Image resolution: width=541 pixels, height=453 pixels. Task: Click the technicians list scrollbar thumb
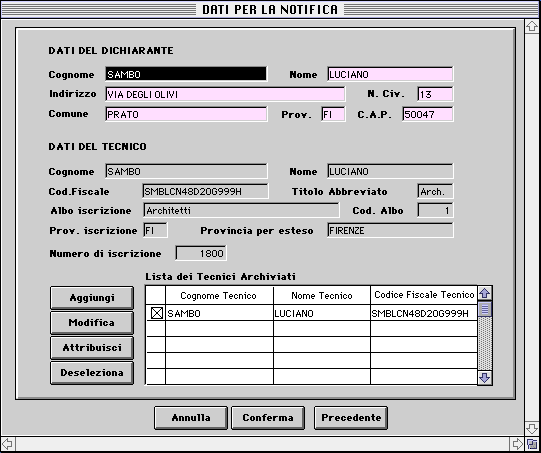(x=485, y=309)
